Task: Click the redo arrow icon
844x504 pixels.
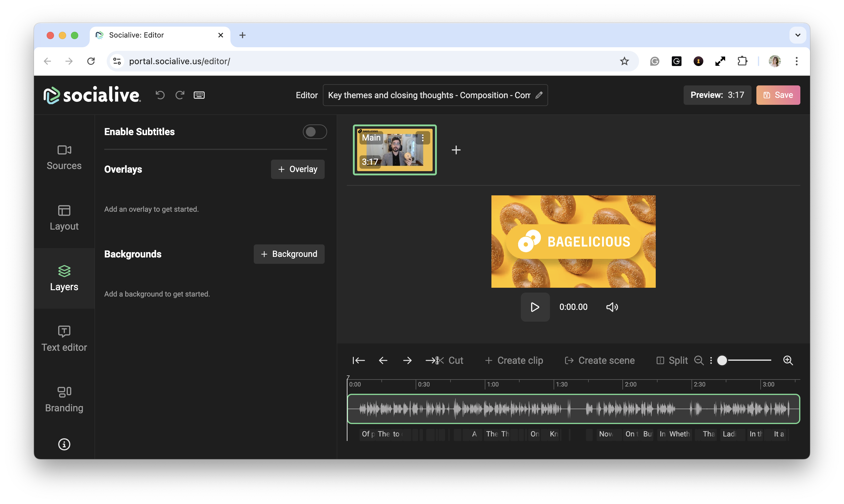Action: pyautogui.click(x=180, y=95)
